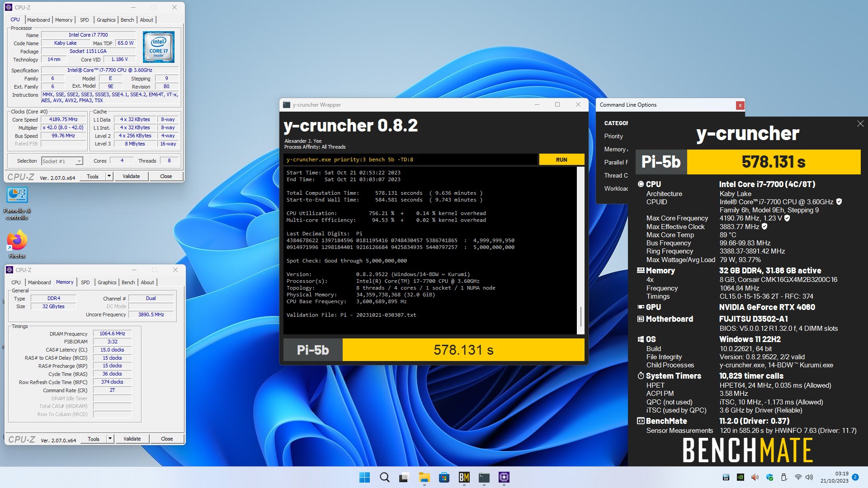The width and height of the screenshot is (868, 488).
Task: Switch to Memory tab in the top CPU-Z window
Action: [64, 20]
